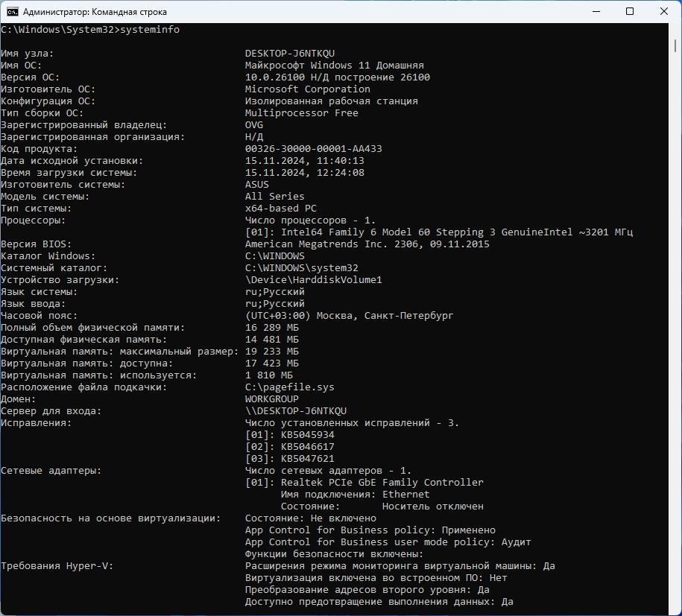Click 'Доступно предотвращение выполнения данных: Да'

[x=379, y=602]
